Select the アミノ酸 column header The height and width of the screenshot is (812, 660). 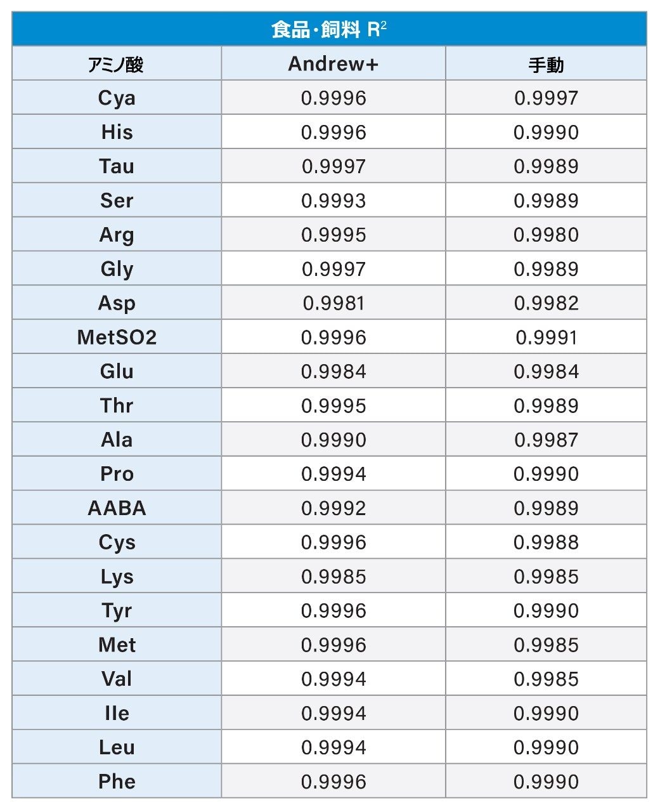point(117,63)
